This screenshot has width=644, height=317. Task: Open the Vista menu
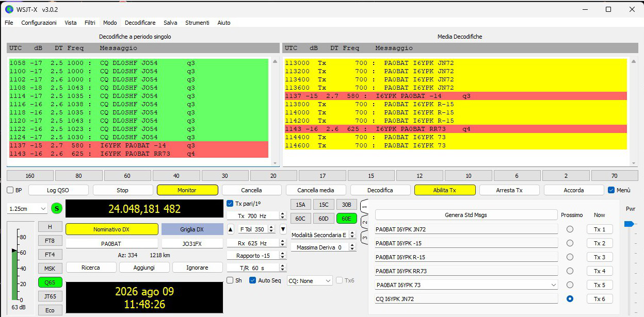pyautogui.click(x=71, y=23)
